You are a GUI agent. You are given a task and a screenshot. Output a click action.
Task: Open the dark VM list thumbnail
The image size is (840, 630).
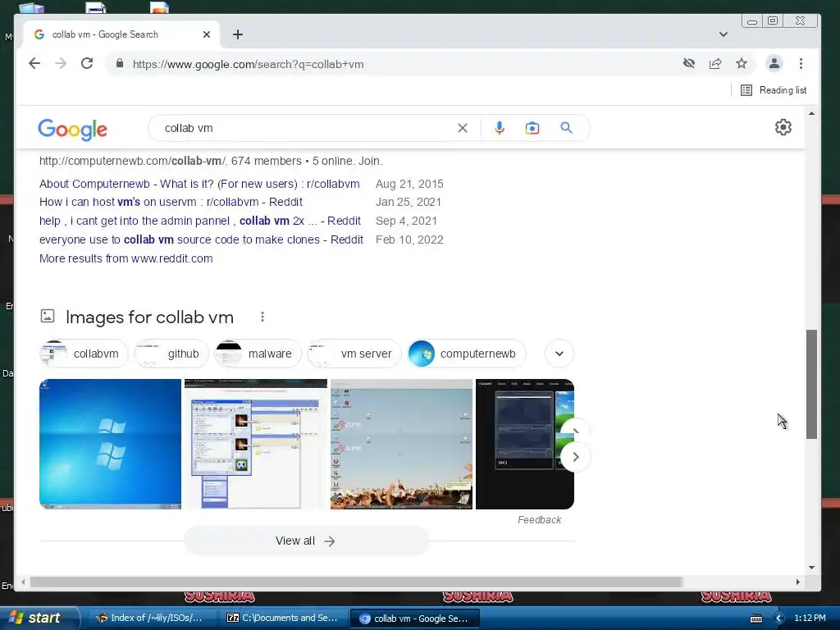pyautogui.click(x=524, y=444)
